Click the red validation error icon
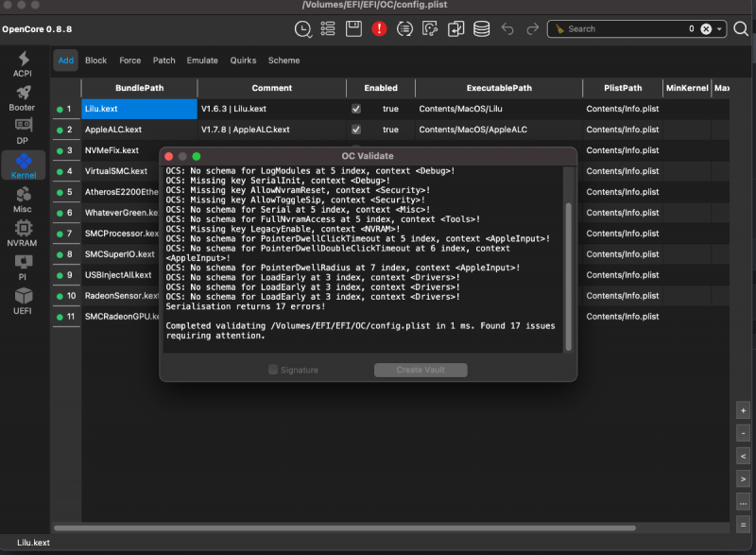This screenshot has height=555, width=756. coord(379,29)
